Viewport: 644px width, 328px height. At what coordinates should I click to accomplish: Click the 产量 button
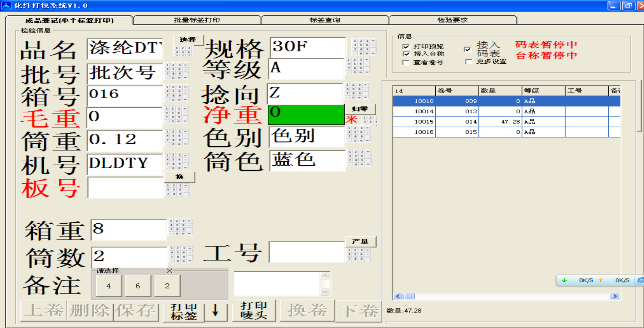click(361, 242)
